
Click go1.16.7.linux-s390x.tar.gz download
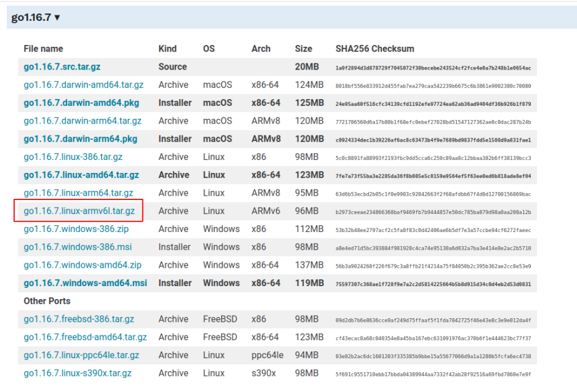pos(78,373)
